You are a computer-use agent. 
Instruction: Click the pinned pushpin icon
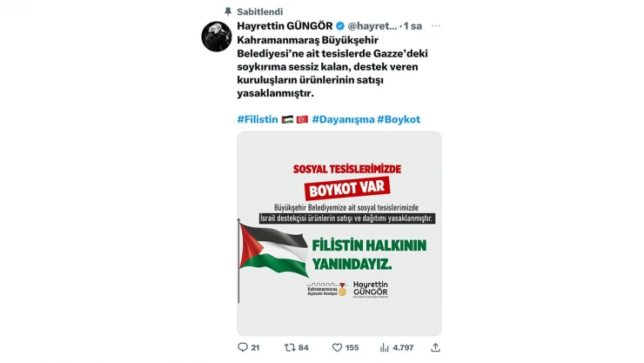(228, 11)
